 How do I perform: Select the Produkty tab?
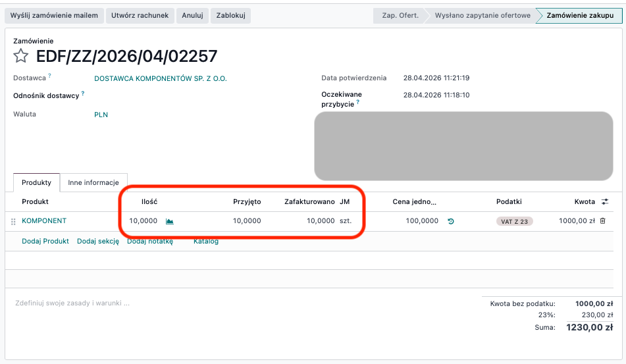click(x=36, y=182)
